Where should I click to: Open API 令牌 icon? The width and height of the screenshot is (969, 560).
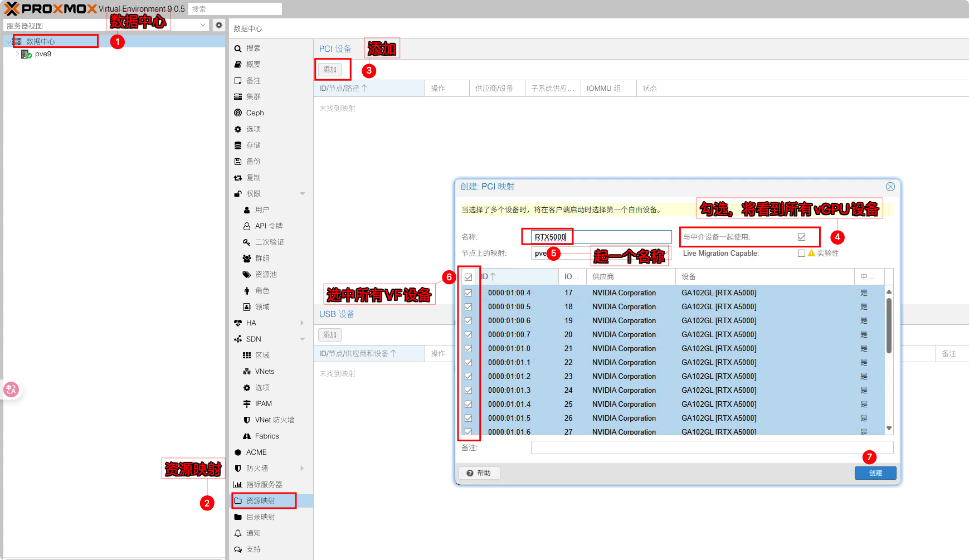247,226
